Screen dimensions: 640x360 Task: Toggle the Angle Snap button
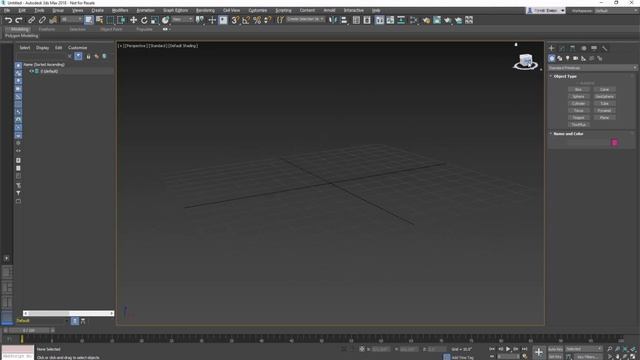pyautogui.click(x=246, y=20)
